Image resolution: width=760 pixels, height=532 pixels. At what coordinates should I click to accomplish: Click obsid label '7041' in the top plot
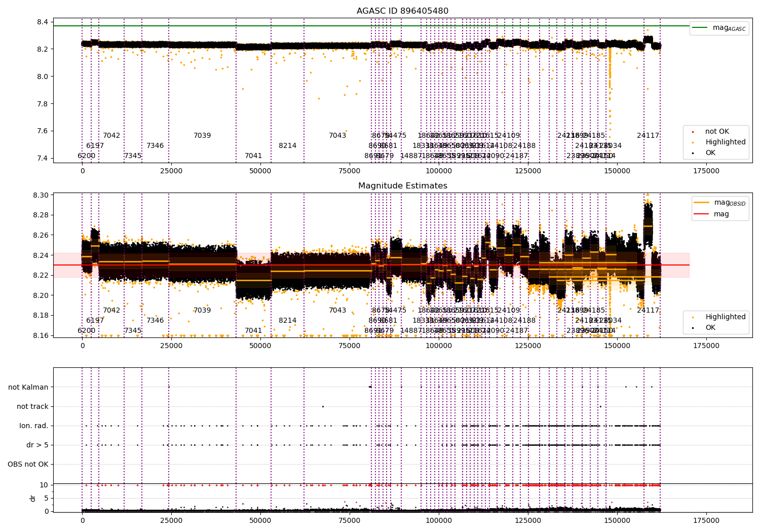pos(253,156)
